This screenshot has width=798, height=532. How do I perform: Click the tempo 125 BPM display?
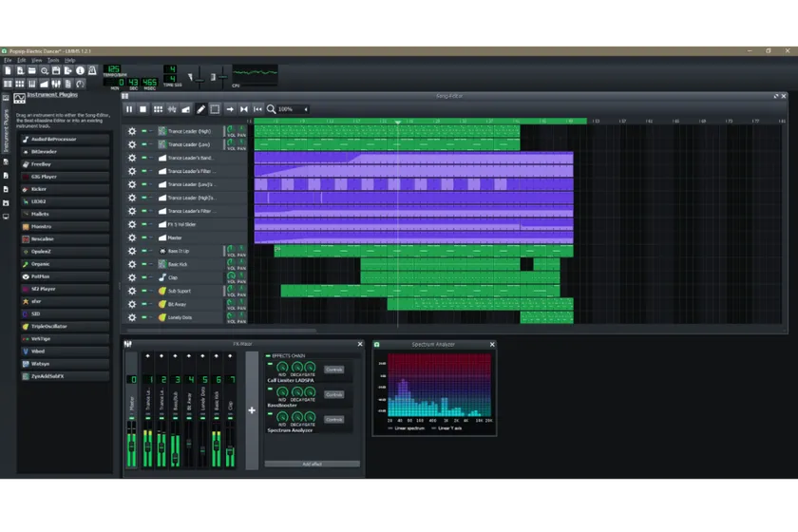113,68
